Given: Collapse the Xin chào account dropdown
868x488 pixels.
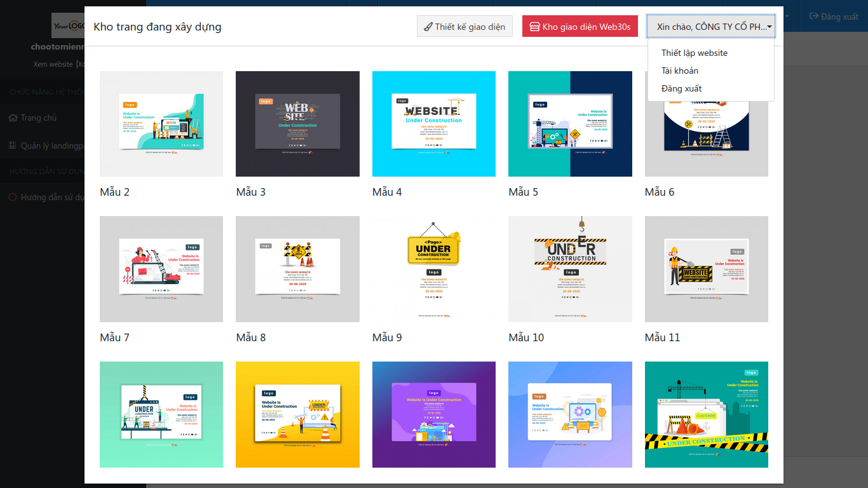Looking at the screenshot, I should [x=711, y=27].
